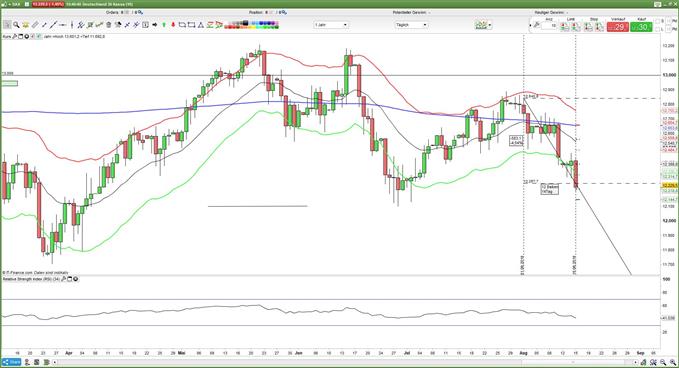The width and height of the screenshot is (679, 368).
Task: Click the first Limit order button
Action: (x=564, y=27)
